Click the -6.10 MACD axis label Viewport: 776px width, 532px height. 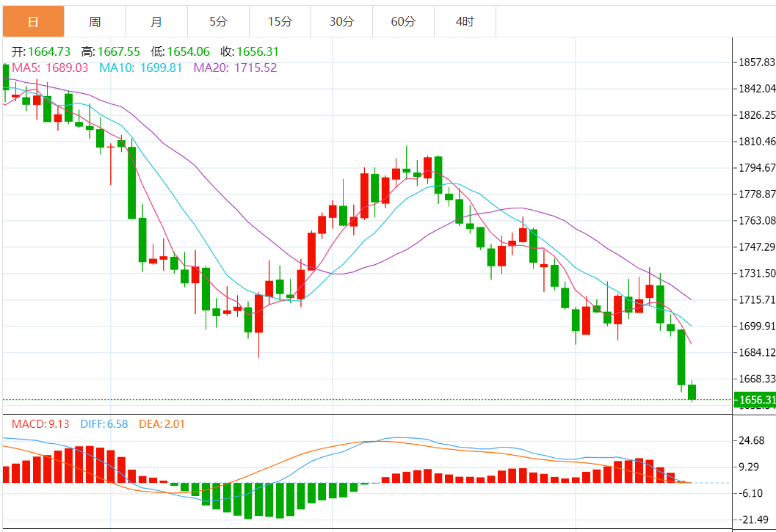tap(750, 493)
